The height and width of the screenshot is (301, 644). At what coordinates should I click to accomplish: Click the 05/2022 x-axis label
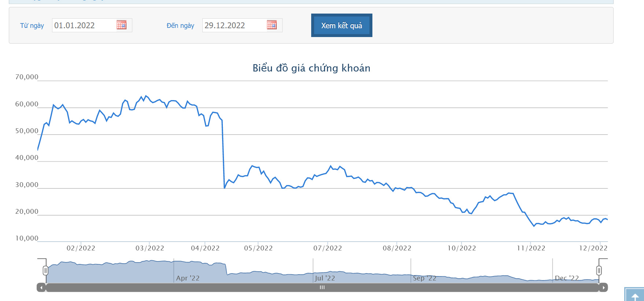(258, 248)
